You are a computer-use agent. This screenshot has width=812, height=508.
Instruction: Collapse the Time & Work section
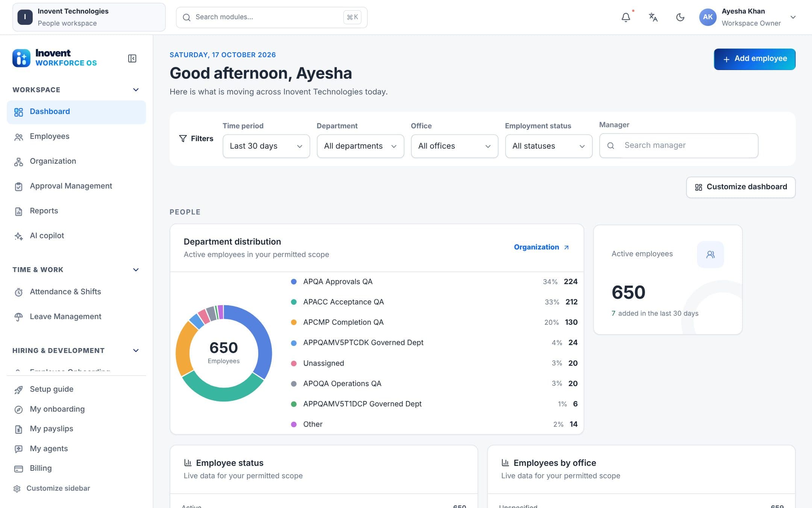point(136,269)
